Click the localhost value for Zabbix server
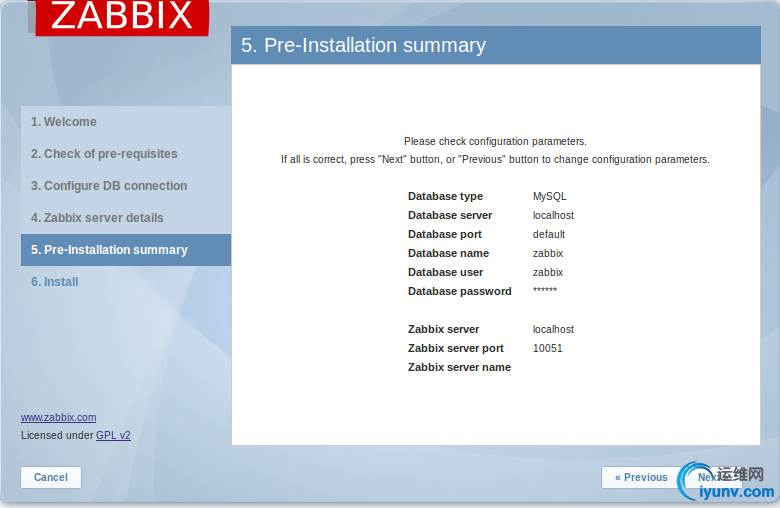 (x=553, y=329)
